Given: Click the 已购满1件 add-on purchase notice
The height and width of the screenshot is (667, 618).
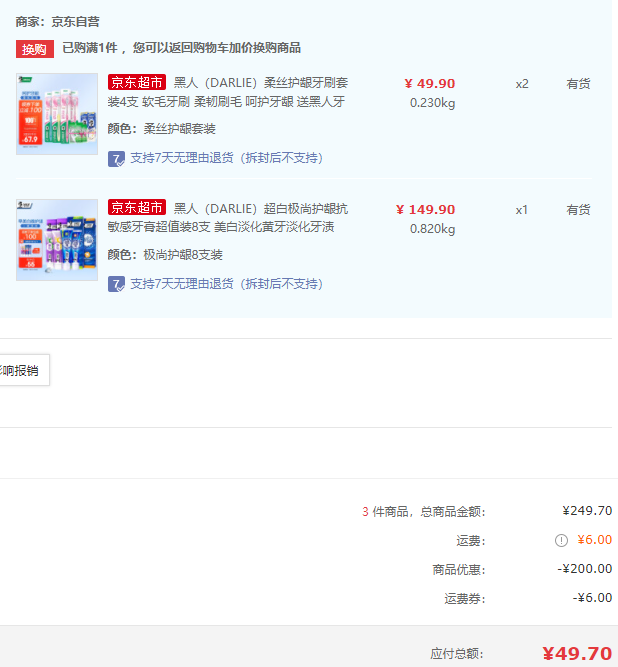Looking at the screenshot, I should pos(182,48).
